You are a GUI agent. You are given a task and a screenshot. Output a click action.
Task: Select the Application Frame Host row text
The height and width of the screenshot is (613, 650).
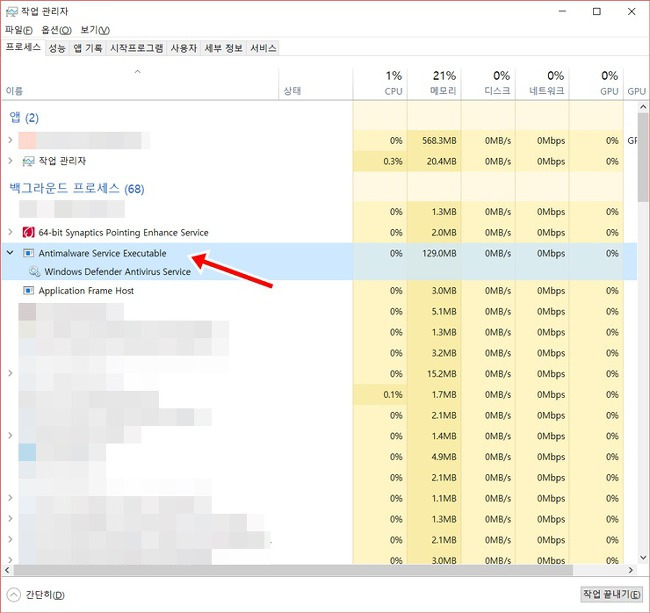coord(86,291)
